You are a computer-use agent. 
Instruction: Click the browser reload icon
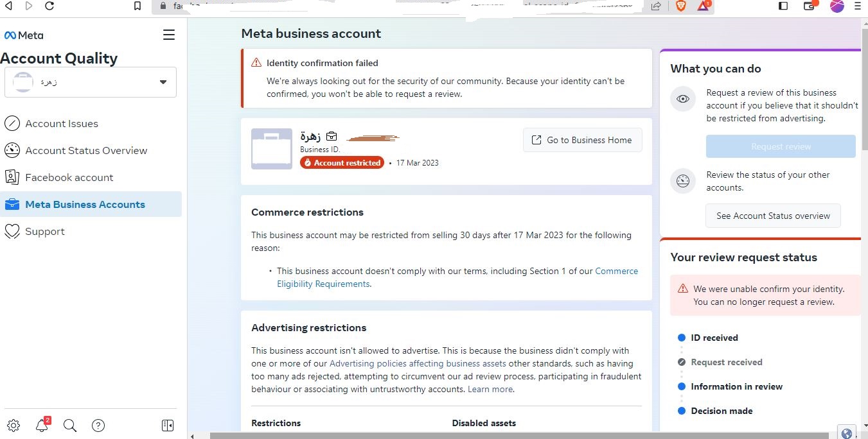pos(49,6)
